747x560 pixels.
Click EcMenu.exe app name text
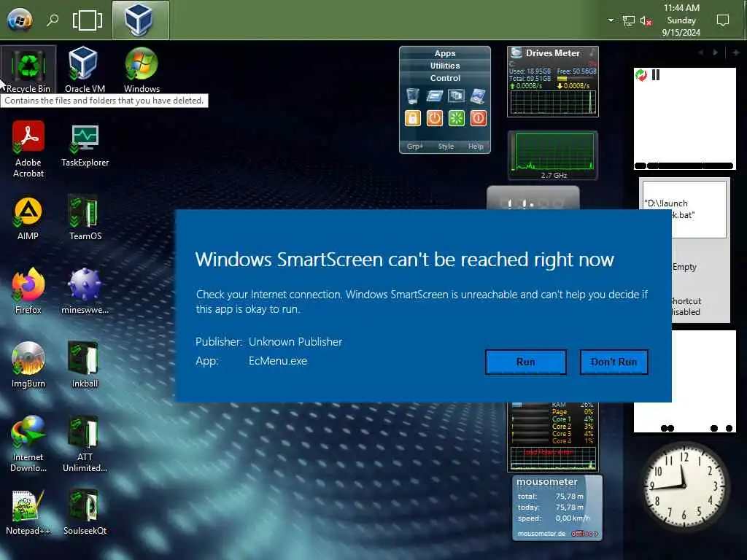tap(278, 361)
